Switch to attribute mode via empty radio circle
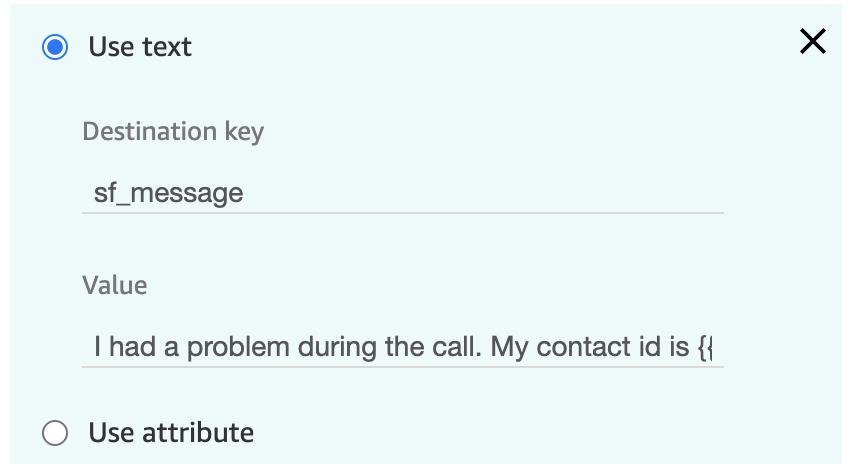852x468 pixels. pos(55,433)
